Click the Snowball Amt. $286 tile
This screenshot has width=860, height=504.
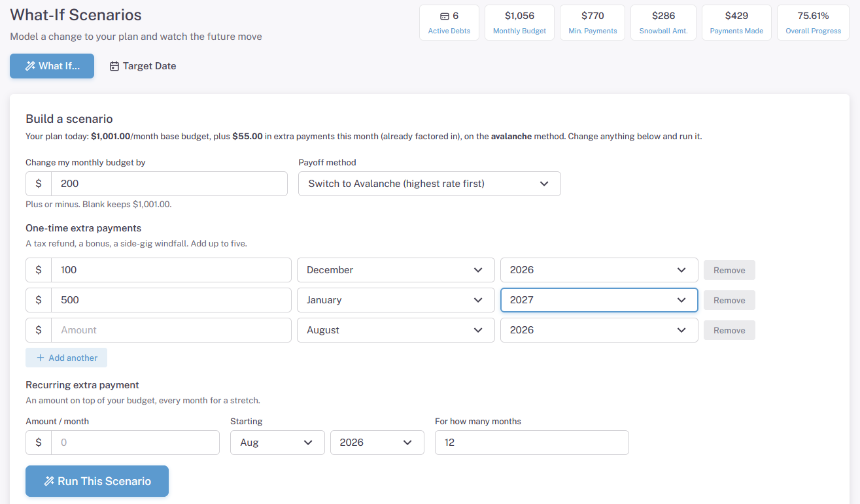tap(663, 23)
